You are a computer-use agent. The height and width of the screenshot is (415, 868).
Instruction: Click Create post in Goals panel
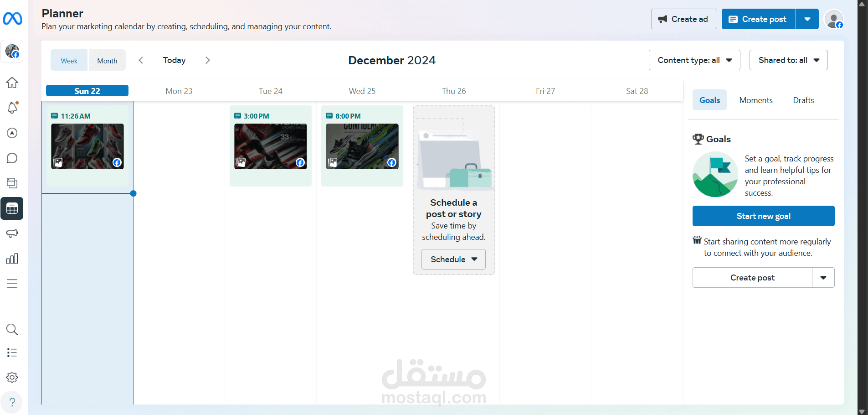[x=752, y=278]
